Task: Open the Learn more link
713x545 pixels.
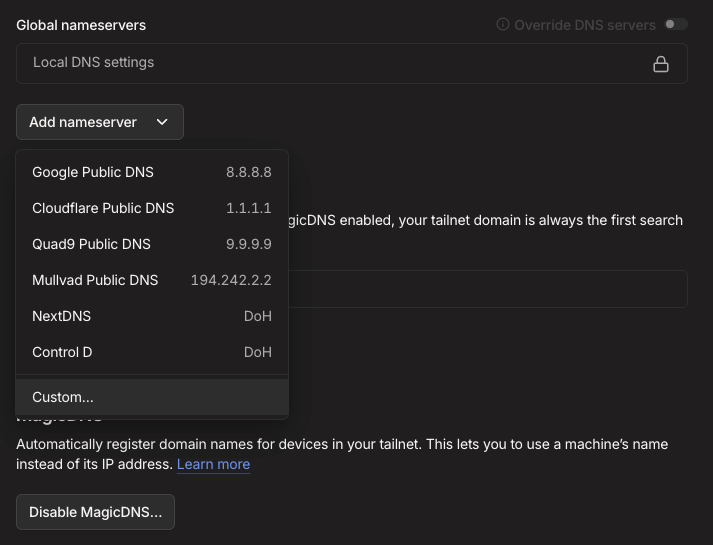Action: pos(213,464)
